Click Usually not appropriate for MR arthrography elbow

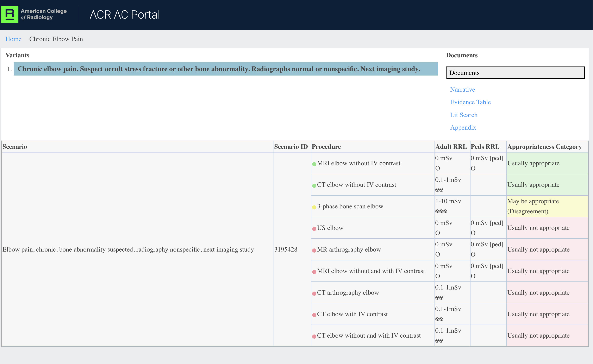(547, 249)
